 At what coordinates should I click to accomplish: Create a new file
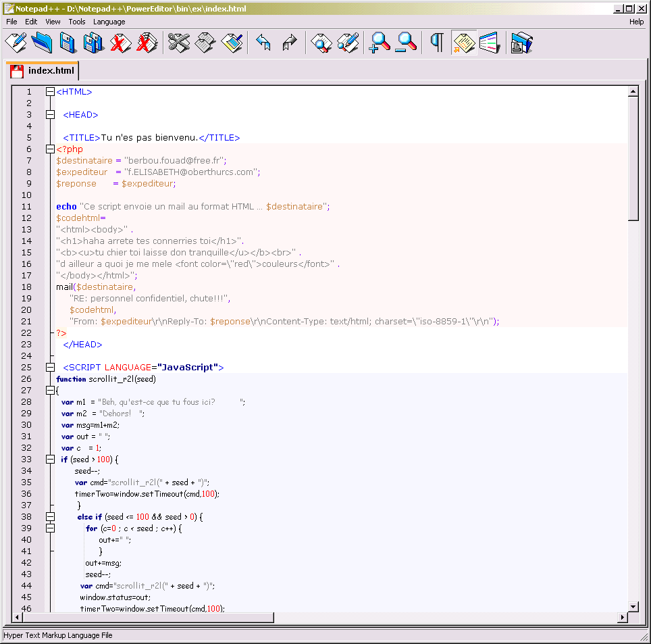point(15,43)
